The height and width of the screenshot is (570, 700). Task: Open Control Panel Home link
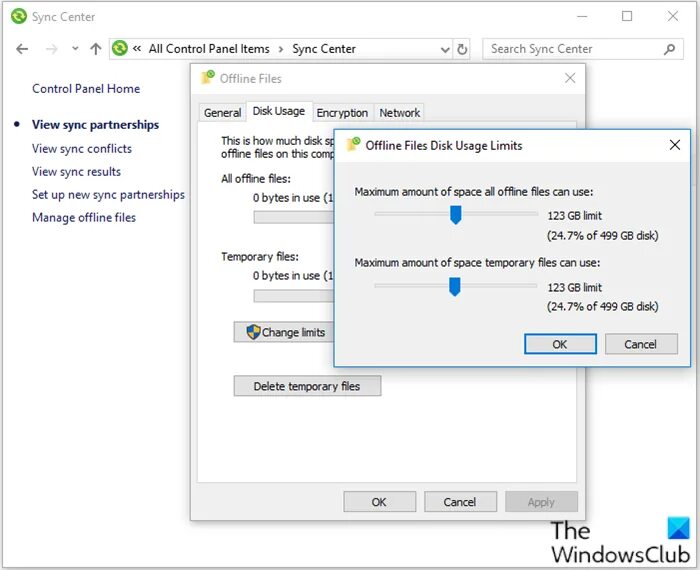point(86,89)
